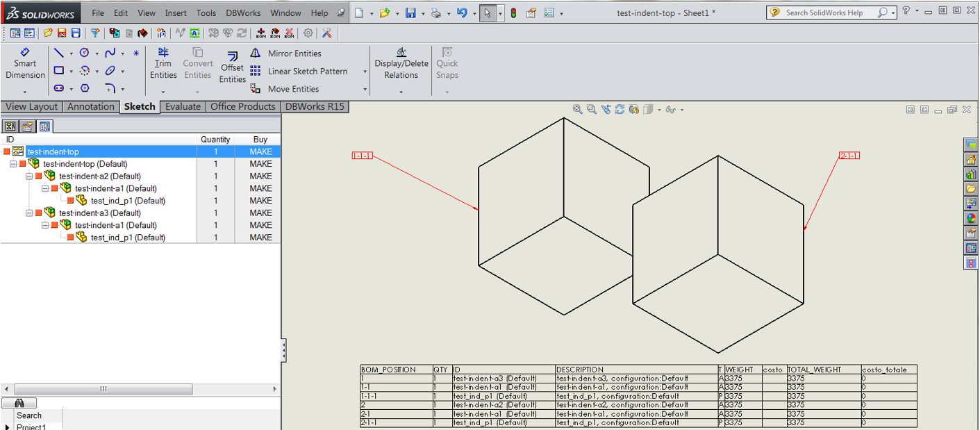
Task: Click the Print icon
Action: 435,13
